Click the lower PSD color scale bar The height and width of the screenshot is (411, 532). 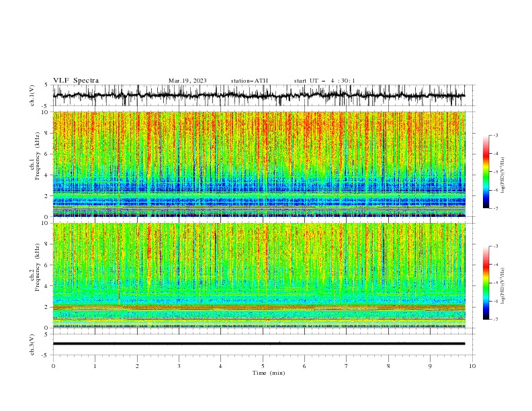coord(486,283)
